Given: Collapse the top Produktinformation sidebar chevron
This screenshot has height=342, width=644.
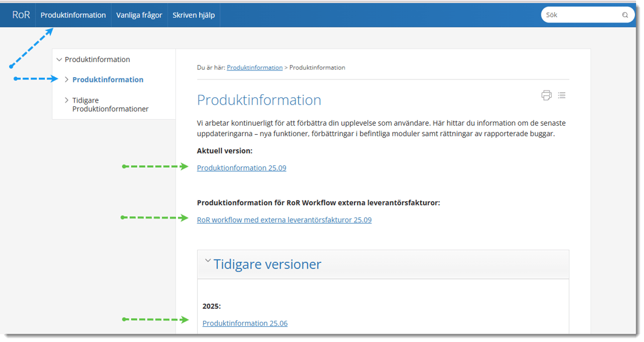Looking at the screenshot, I should click(59, 60).
